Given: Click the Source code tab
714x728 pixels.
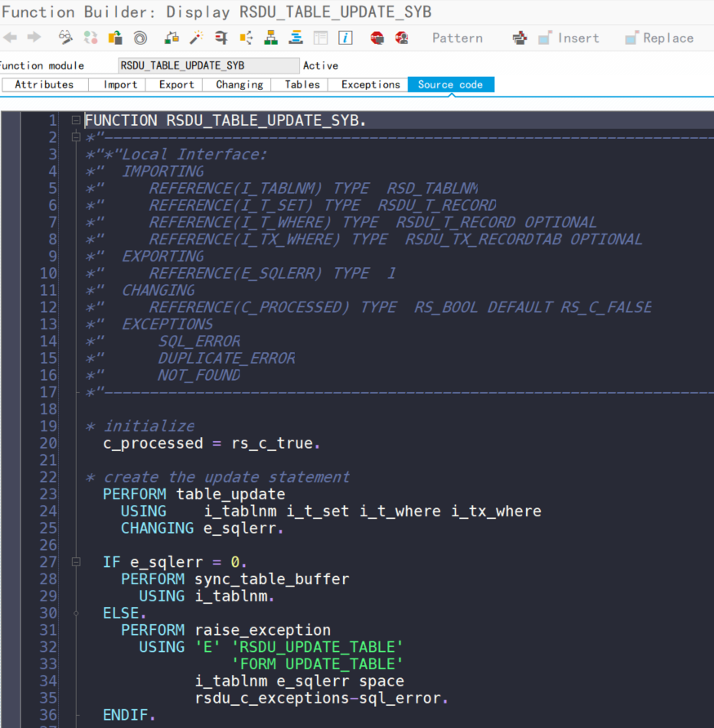Looking at the screenshot, I should (450, 84).
